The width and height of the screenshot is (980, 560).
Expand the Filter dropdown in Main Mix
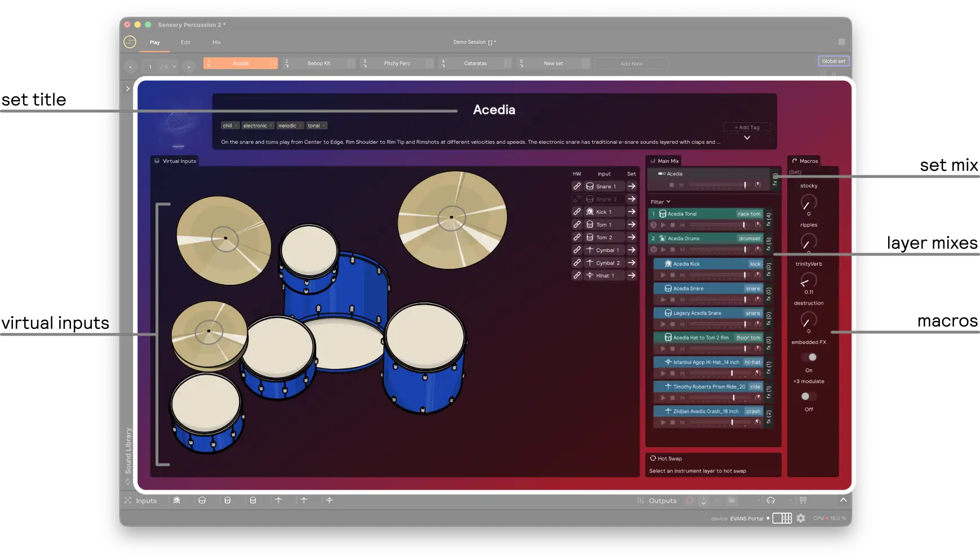click(x=660, y=201)
